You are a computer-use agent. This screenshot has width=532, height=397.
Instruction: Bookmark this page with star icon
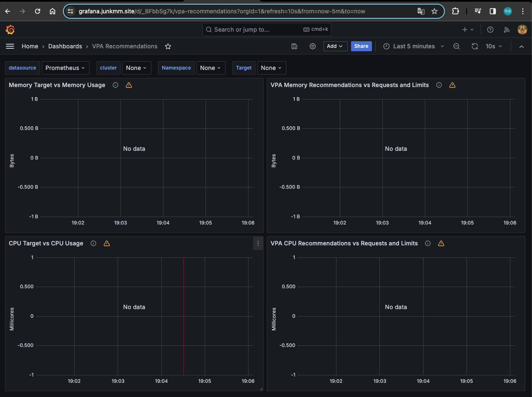[434, 11]
